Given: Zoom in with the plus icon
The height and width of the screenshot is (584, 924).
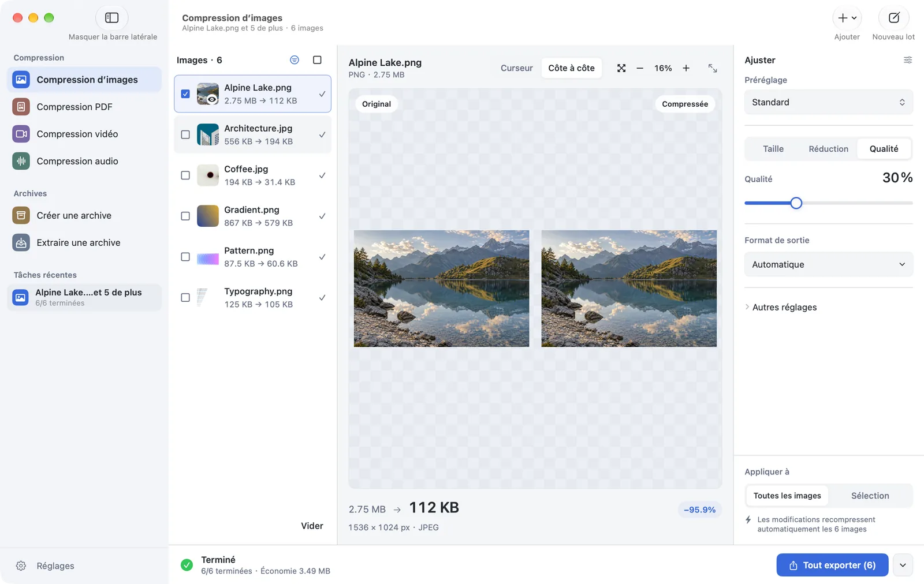Looking at the screenshot, I should 686,68.
